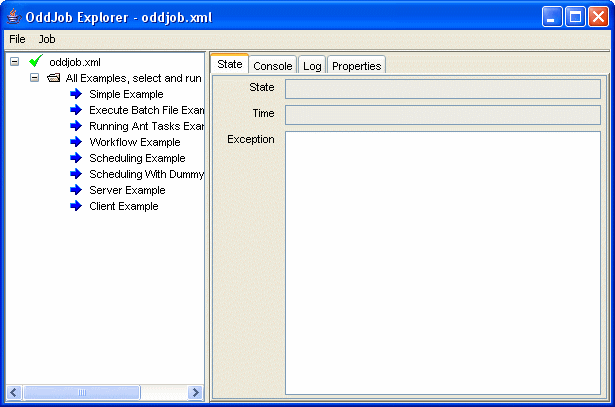Image resolution: width=615 pixels, height=407 pixels.
Task: Open the File menu
Action: point(17,39)
